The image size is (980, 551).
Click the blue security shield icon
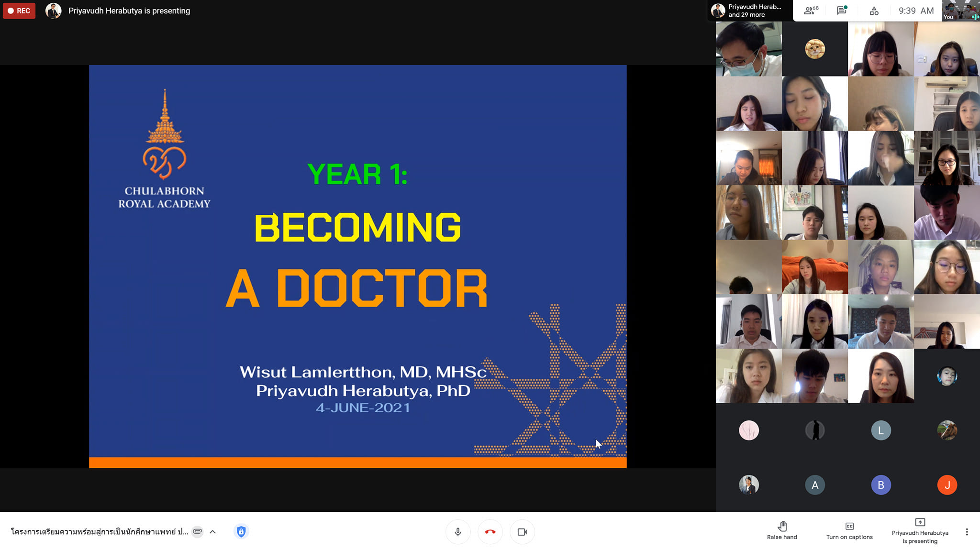[x=241, y=531]
